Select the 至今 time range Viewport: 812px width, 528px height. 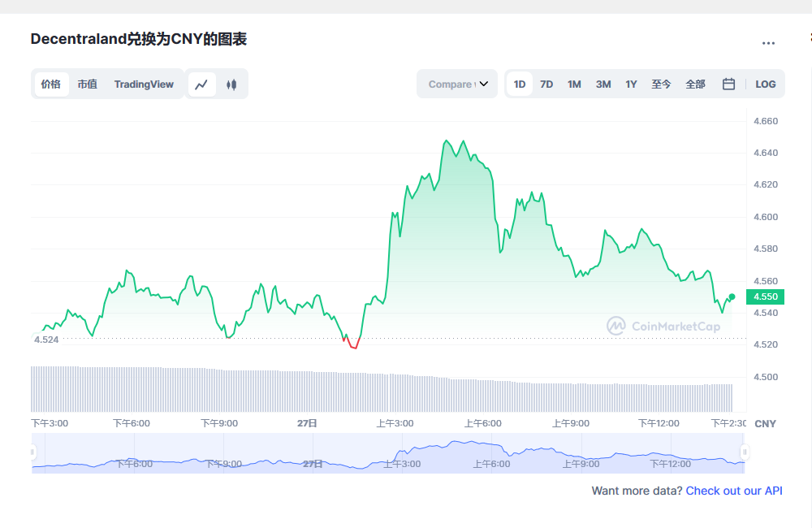click(x=661, y=84)
